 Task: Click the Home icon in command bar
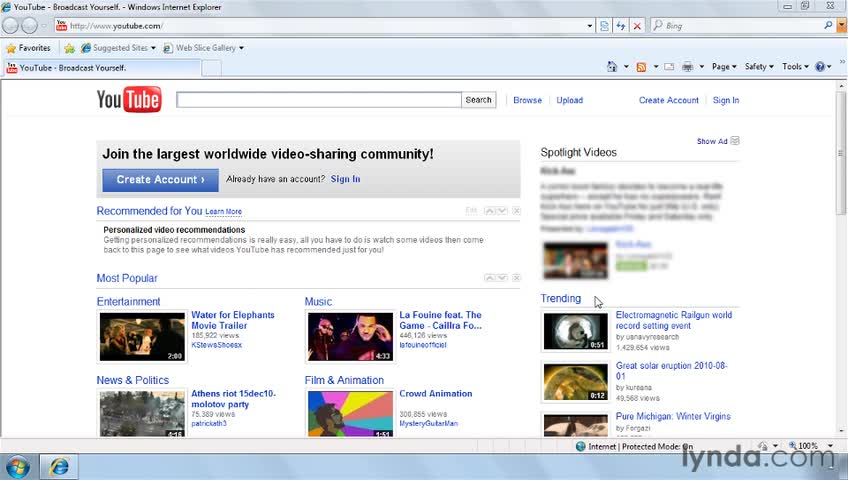612,66
